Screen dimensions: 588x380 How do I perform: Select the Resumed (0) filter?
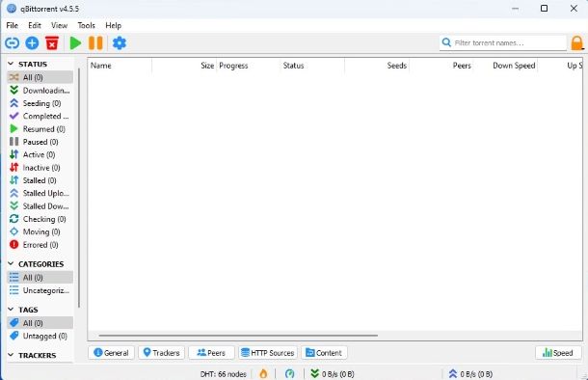click(x=40, y=129)
